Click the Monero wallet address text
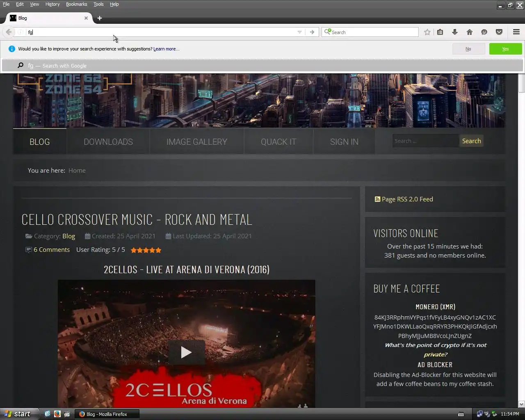Viewport: 525px width, 420px height. pyautogui.click(x=435, y=326)
